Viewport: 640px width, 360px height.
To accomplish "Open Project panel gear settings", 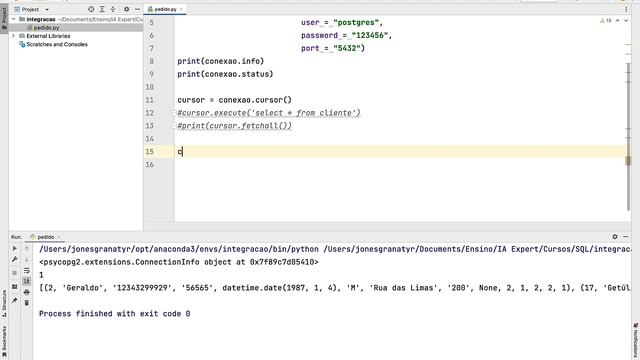I will point(127,9).
